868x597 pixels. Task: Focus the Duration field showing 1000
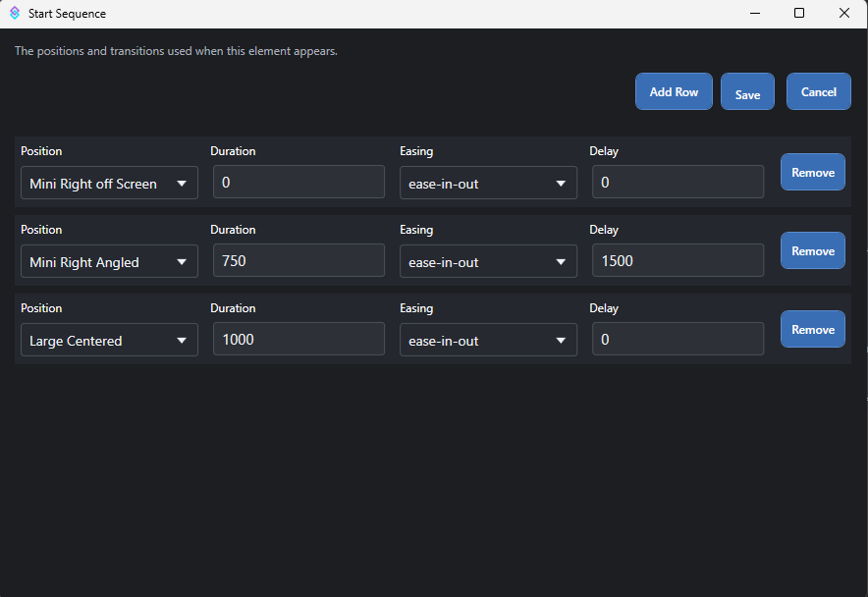pos(298,339)
